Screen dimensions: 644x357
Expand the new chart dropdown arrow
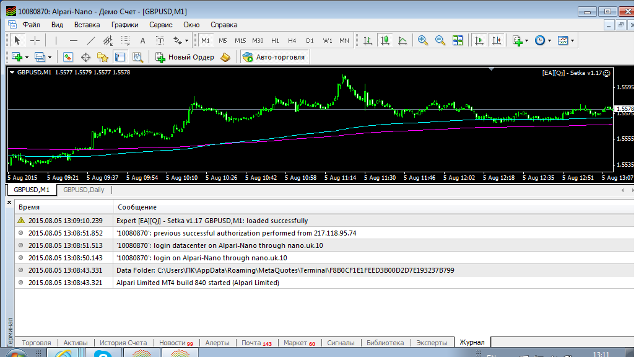click(27, 58)
